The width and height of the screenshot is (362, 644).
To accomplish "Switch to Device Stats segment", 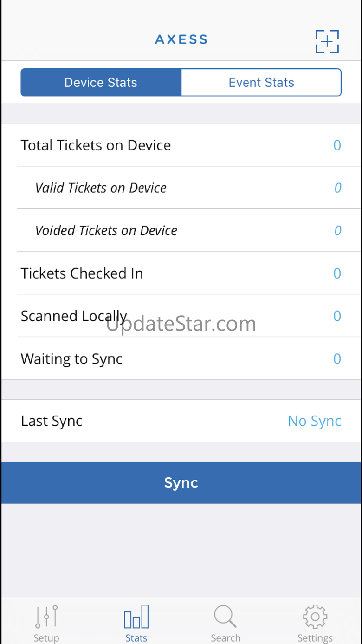I will pyautogui.click(x=101, y=83).
